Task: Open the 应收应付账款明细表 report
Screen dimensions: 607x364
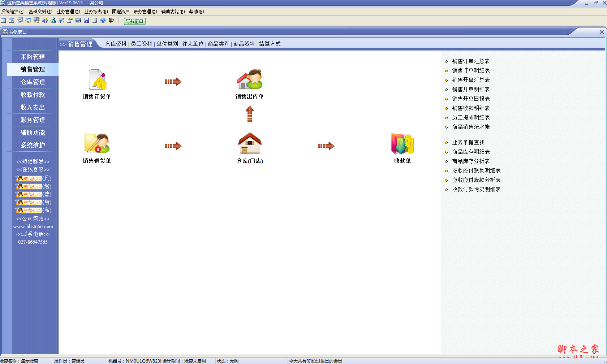Action: 476,170
